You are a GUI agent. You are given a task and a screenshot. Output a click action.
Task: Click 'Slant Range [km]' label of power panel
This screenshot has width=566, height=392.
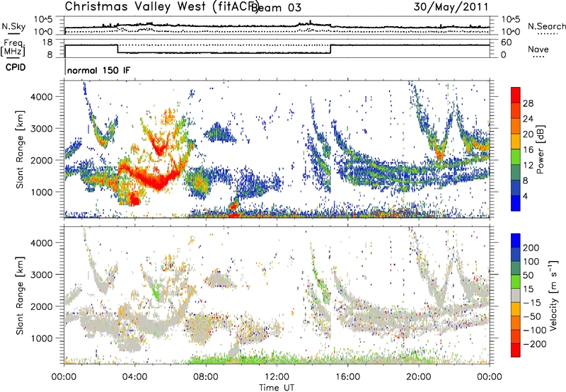coord(20,150)
